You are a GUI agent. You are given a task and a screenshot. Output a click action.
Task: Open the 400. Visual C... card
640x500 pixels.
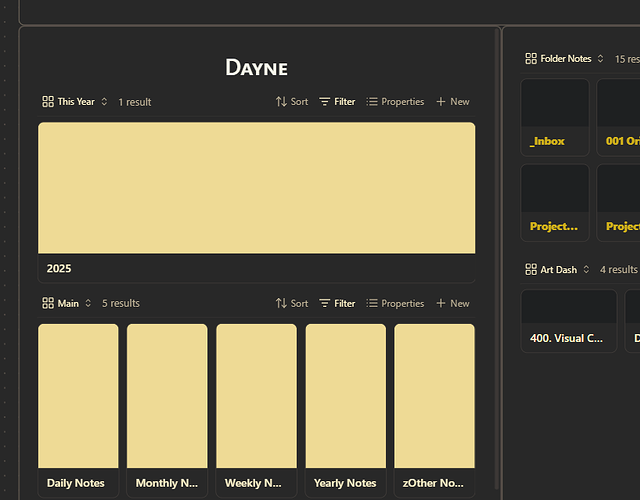coord(569,321)
